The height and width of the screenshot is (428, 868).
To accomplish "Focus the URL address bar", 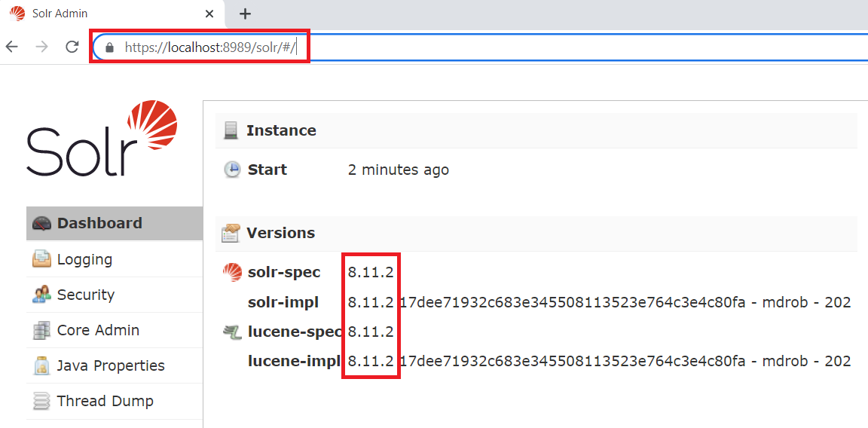I will [452, 47].
